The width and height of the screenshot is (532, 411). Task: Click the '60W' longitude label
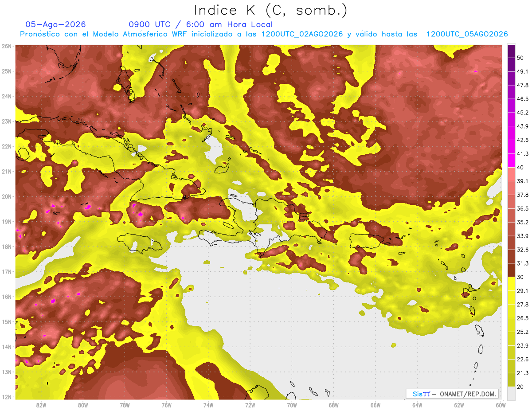coord(501,405)
